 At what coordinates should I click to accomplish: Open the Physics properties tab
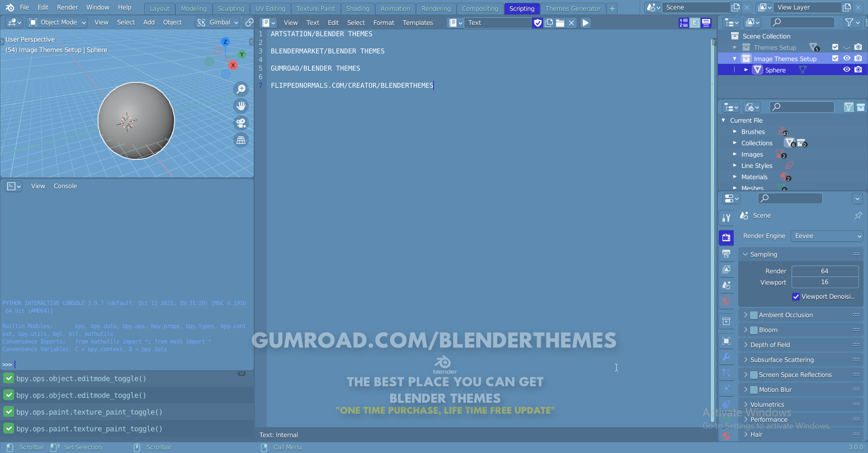726,388
